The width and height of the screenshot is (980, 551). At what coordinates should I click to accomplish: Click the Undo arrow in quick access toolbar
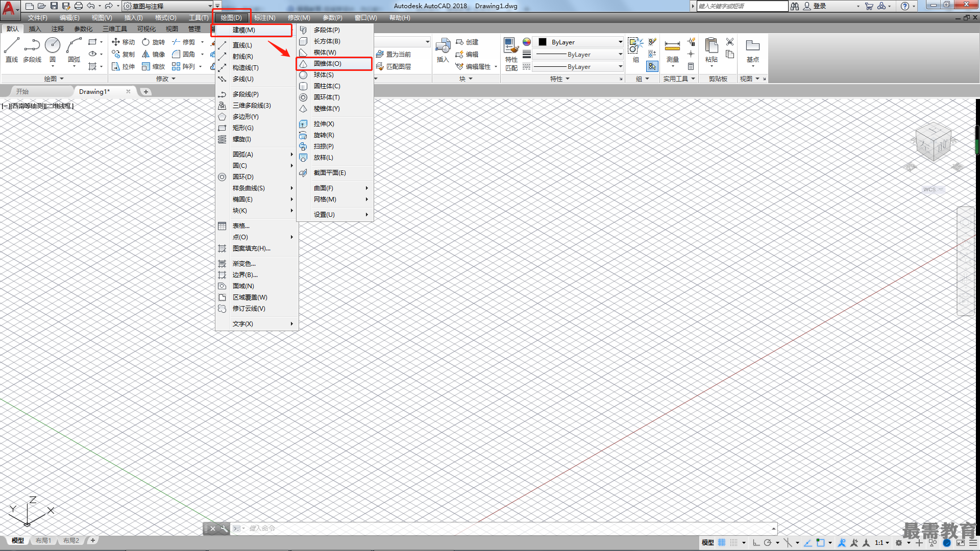[x=90, y=6]
